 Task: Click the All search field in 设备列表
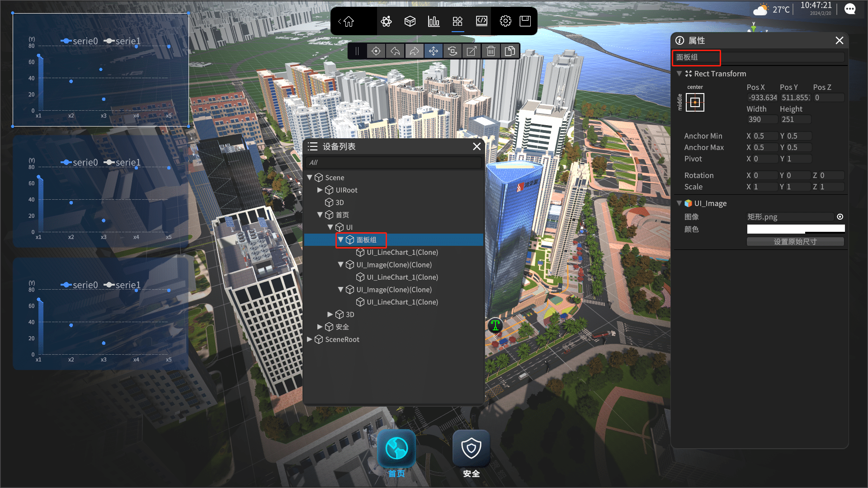pos(393,163)
